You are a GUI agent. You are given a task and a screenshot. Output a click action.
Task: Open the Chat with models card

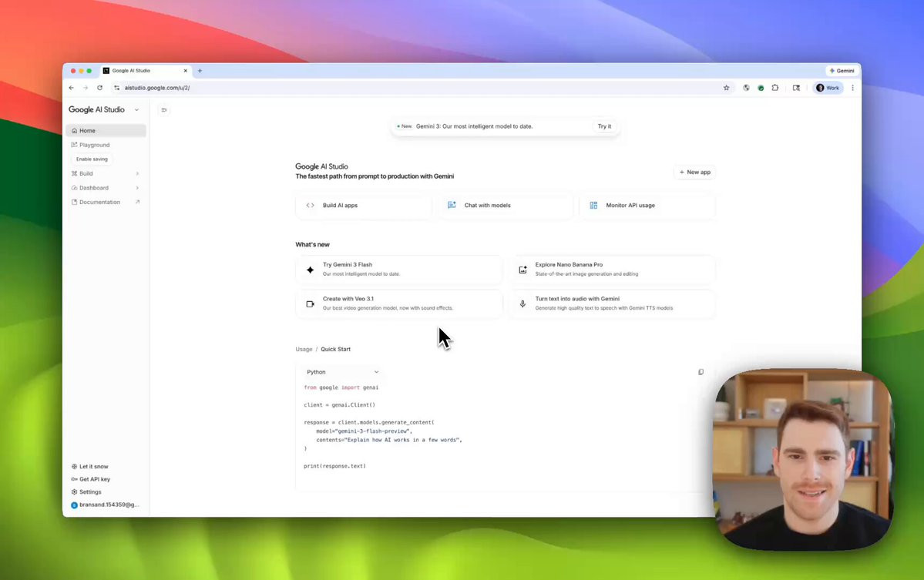click(505, 206)
